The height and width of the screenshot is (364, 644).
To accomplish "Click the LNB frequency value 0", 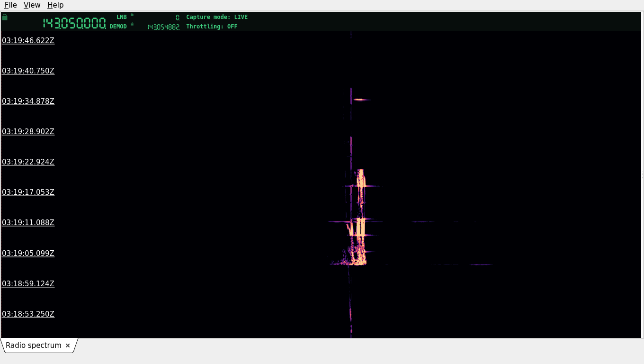I will (x=178, y=18).
